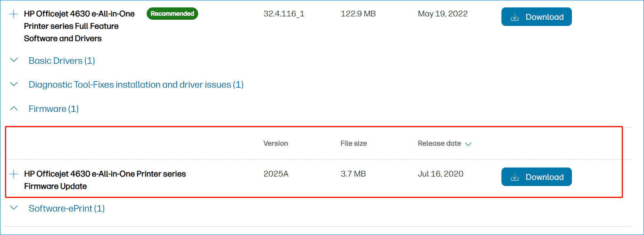The image size is (644, 235).
Task: Click the May 19, 2022 date
Action: pos(443,14)
